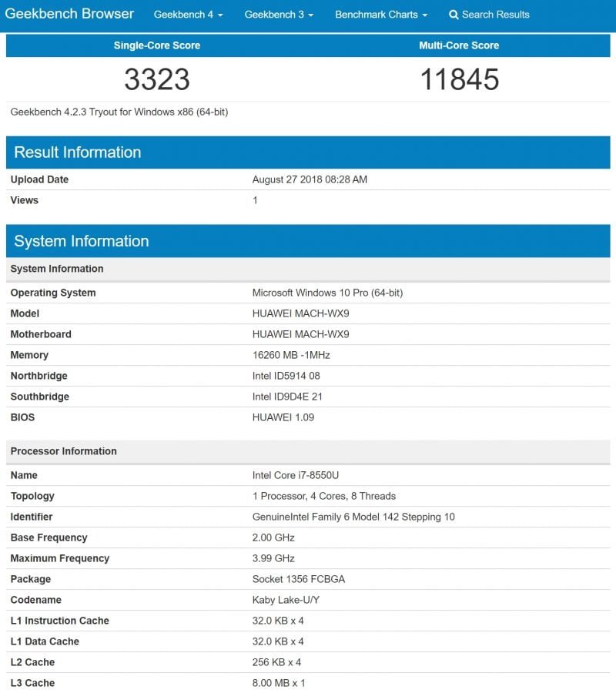Select the multi-core score value 11845
This screenshot has height=693, width=616.
(x=460, y=79)
